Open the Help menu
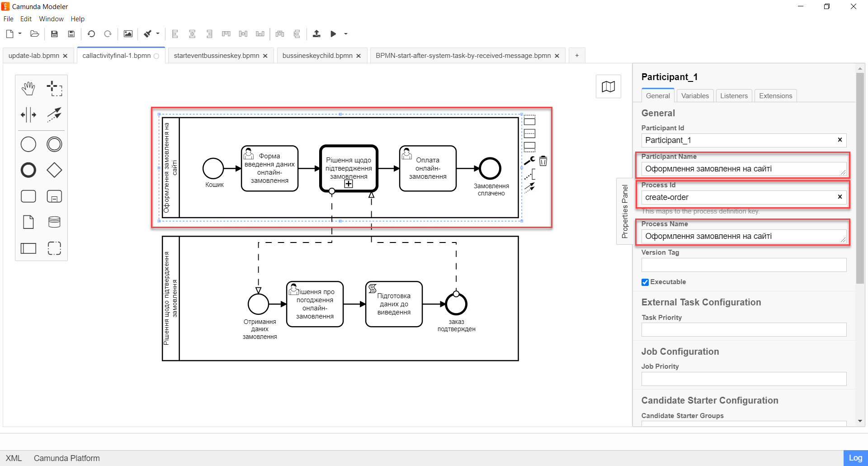 click(77, 19)
